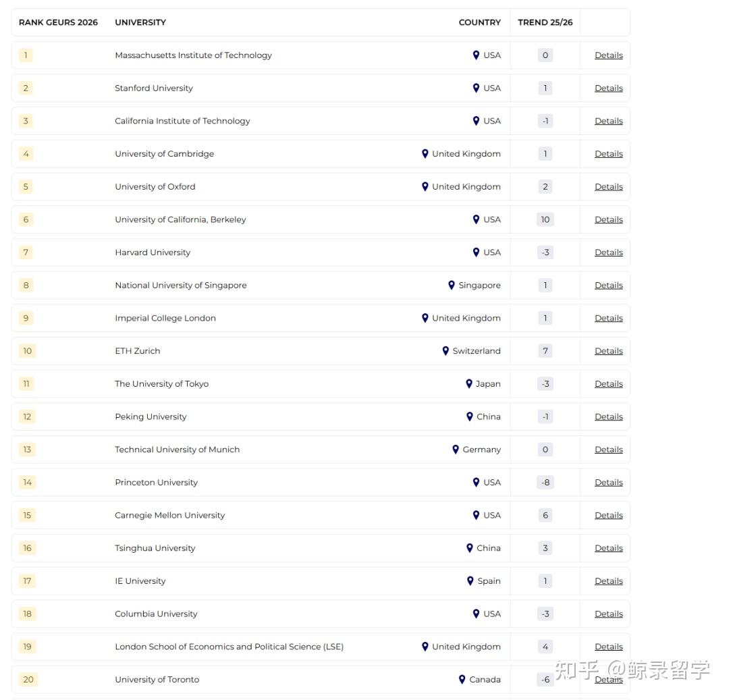This screenshot has height=700, width=729.
Task: View Details for IE University
Action: point(608,581)
